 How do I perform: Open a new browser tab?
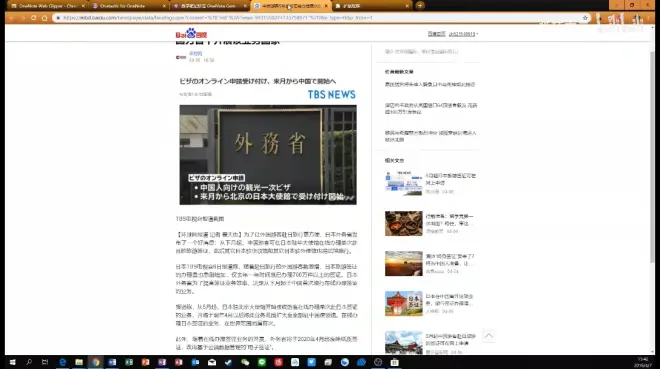point(420,5)
